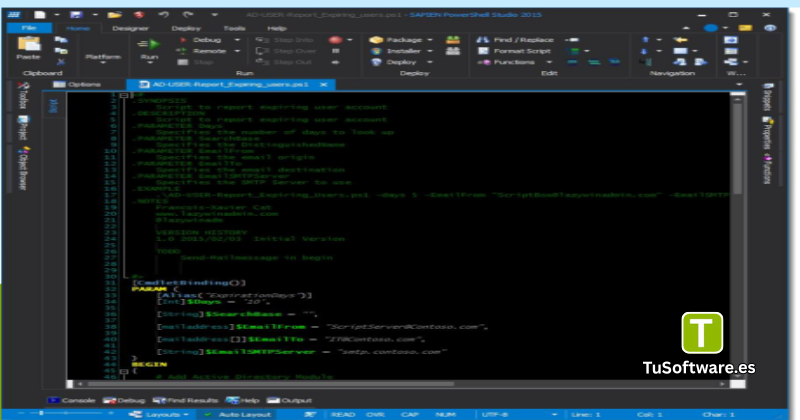
Task: Click the save icon in quick access toolbar
Action: [x=77, y=15]
